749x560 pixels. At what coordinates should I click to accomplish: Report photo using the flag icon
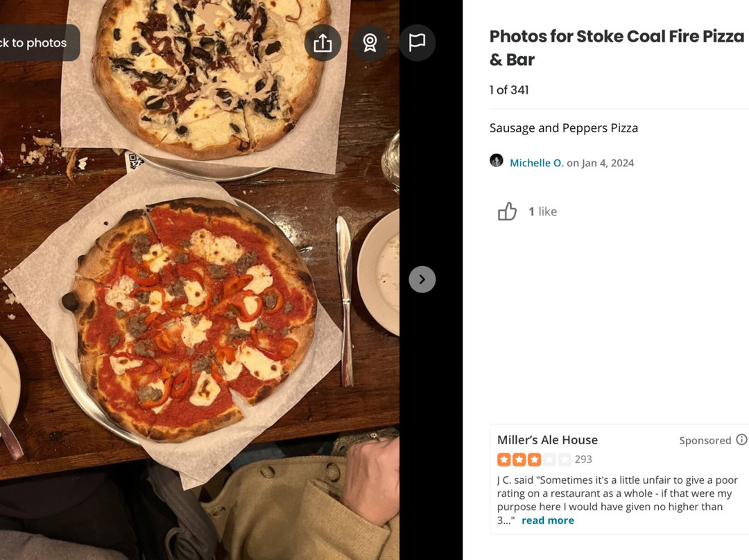click(x=417, y=43)
